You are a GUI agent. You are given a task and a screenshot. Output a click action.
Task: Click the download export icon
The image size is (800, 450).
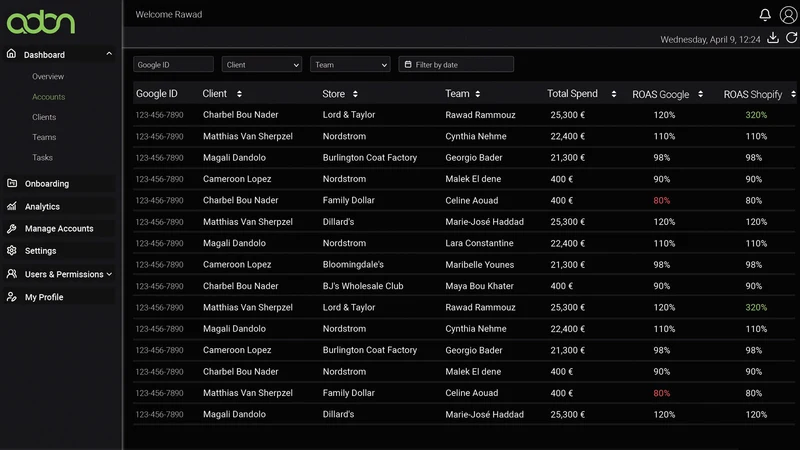pyautogui.click(x=773, y=38)
